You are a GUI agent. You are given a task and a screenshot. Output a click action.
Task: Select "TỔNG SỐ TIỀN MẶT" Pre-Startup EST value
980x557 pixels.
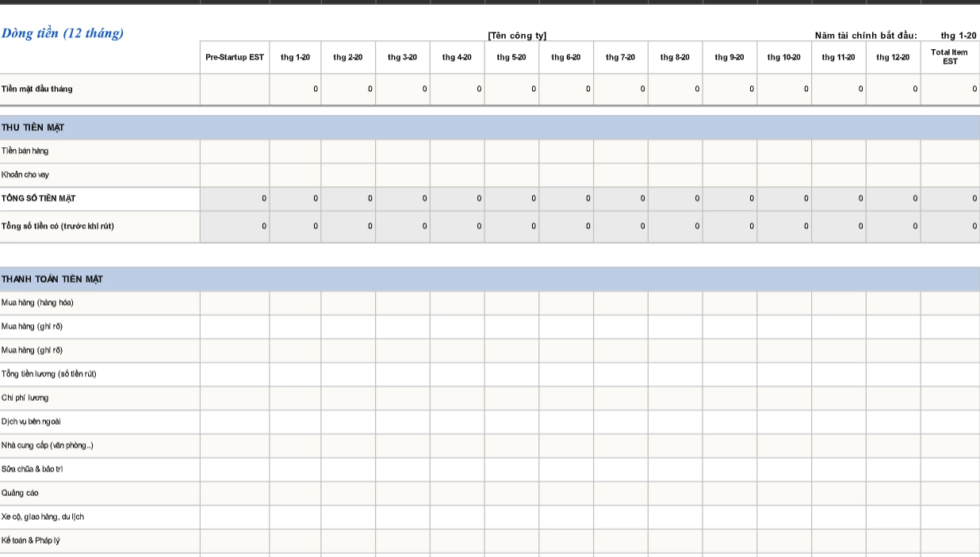(x=235, y=199)
